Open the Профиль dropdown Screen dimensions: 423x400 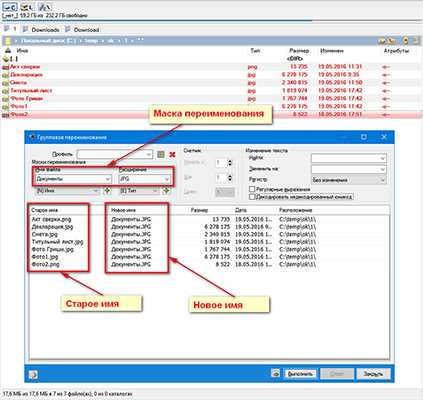149,154
